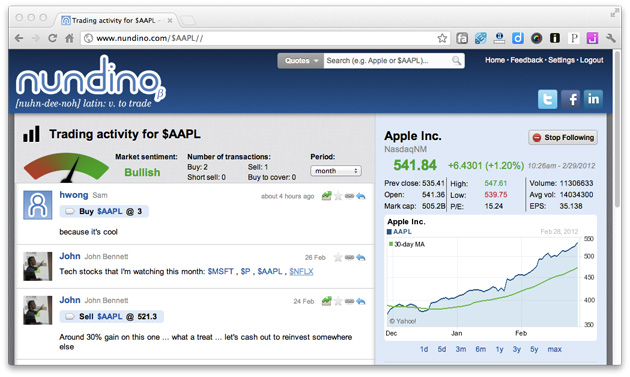Click the browser forward arrow

35,38
